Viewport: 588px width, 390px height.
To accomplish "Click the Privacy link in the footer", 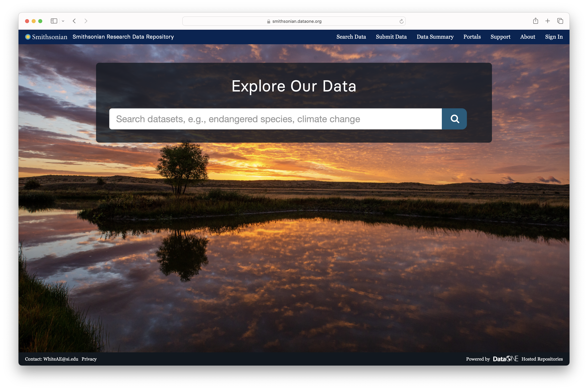I will (89, 359).
